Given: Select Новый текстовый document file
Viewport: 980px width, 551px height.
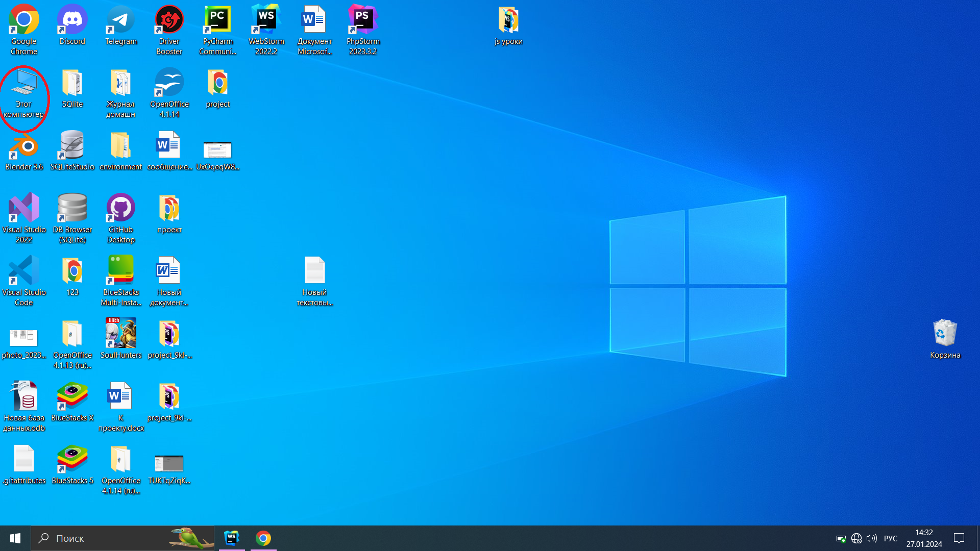Looking at the screenshot, I should tap(315, 281).
